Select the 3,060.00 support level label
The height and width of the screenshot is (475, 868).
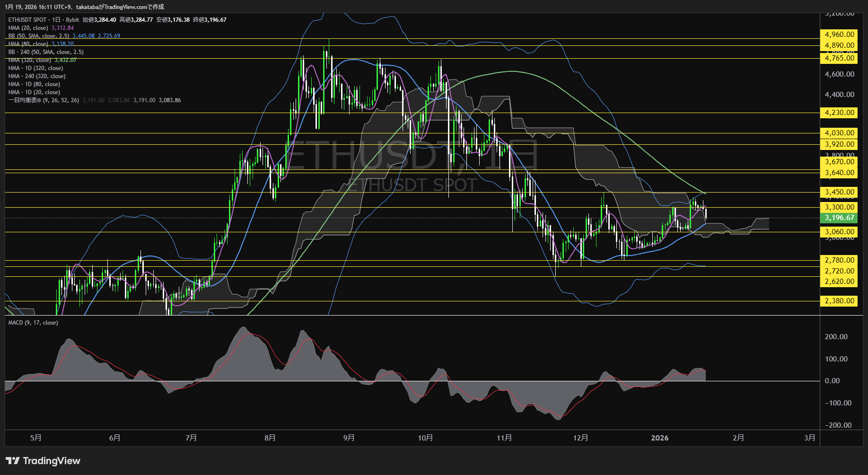coord(840,232)
